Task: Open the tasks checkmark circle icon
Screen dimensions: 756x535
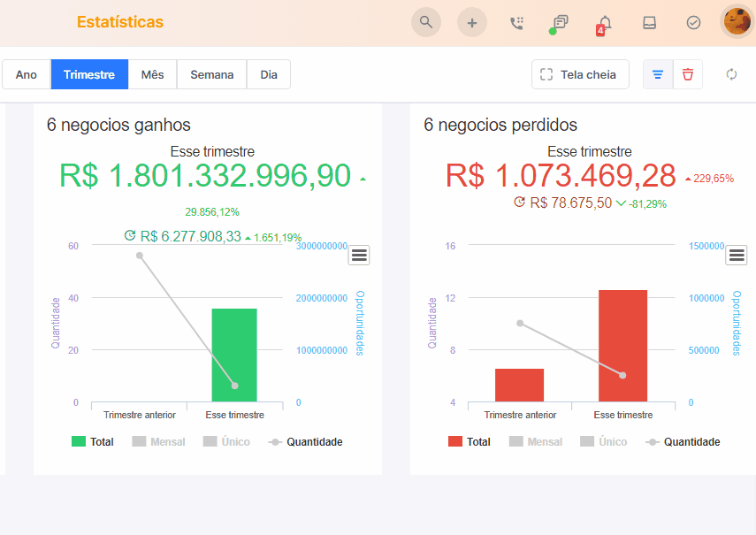Action: 693,23
